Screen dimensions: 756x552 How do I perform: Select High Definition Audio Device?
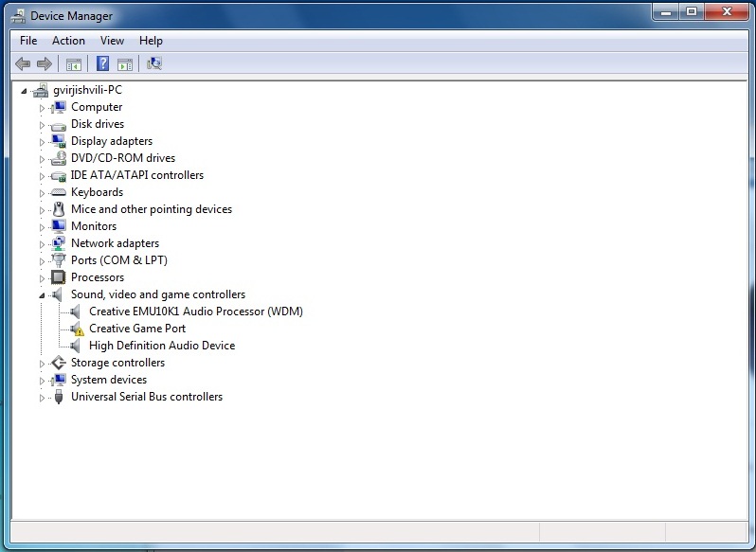click(x=161, y=346)
